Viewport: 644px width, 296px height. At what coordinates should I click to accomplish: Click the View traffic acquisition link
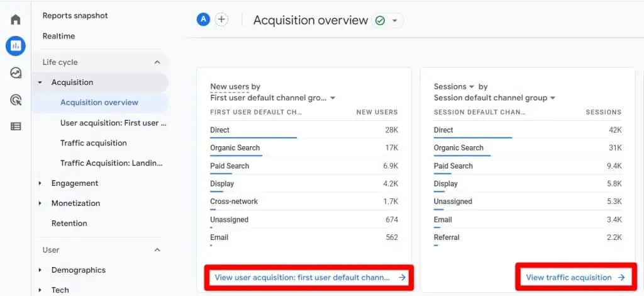click(576, 278)
